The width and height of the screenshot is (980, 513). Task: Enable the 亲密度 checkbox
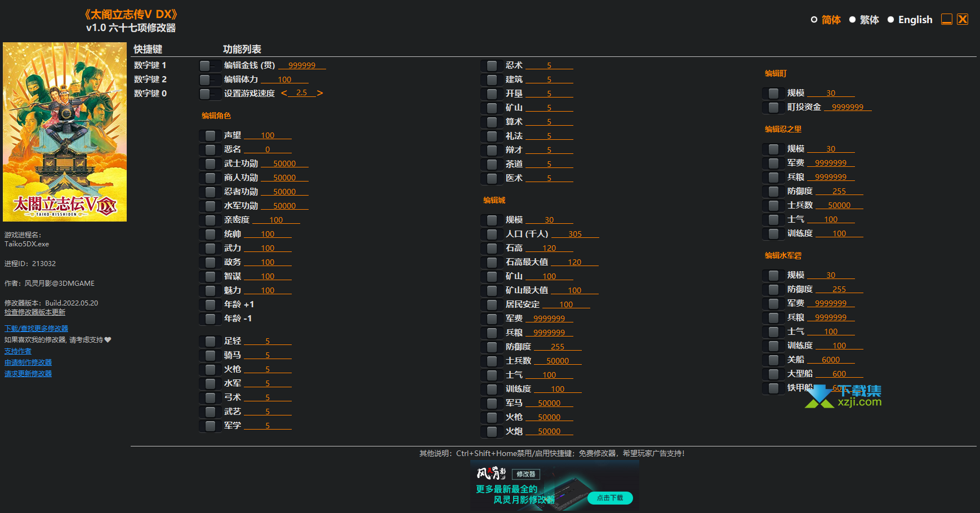(x=210, y=220)
